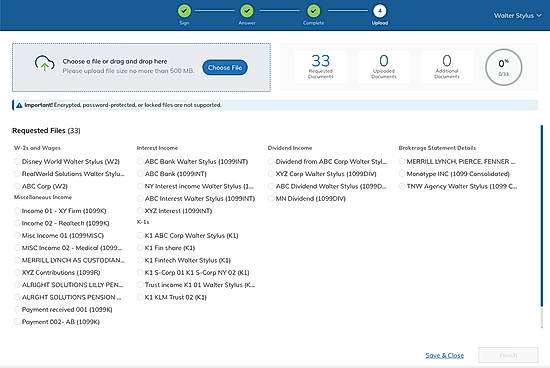The image size is (550, 368).
Task: Check ABC Bank Walter Stylus (1099INT)
Action: tap(140, 161)
